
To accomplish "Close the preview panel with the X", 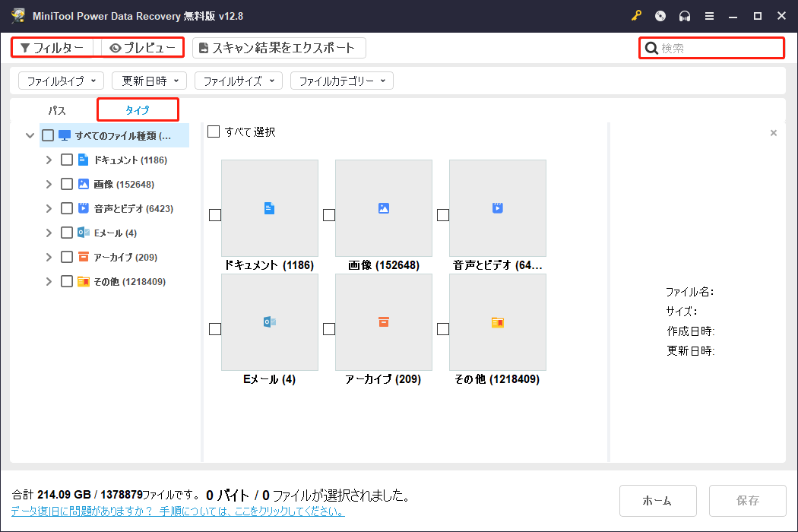I will click(774, 132).
